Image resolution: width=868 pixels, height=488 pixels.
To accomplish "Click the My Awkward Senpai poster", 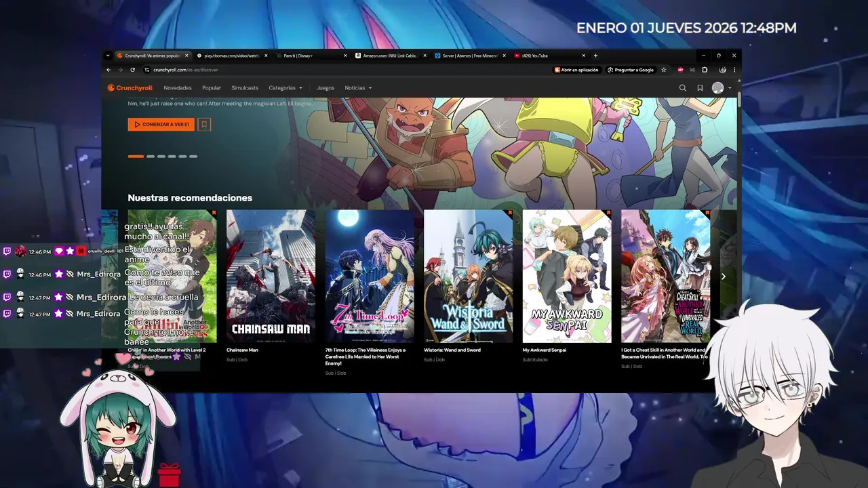I will [x=567, y=276].
